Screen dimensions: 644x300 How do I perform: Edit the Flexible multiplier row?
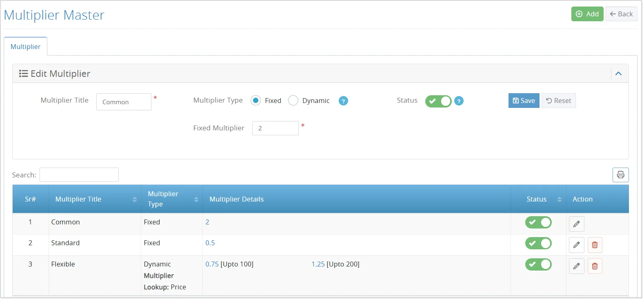coord(576,266)
